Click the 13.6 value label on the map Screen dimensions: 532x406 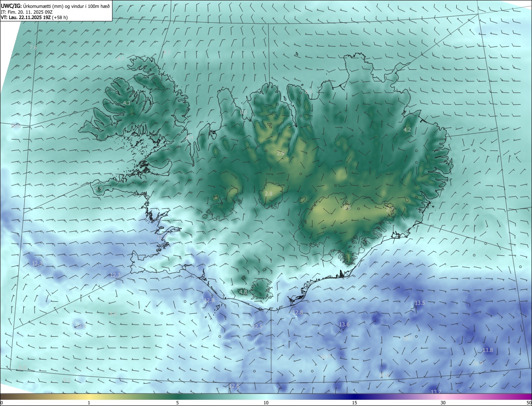point(344,324)
